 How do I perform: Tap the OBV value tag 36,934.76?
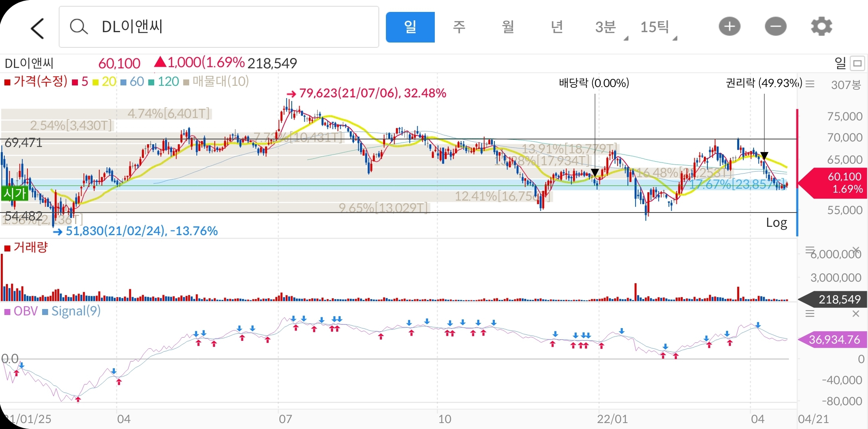point(833,340)
